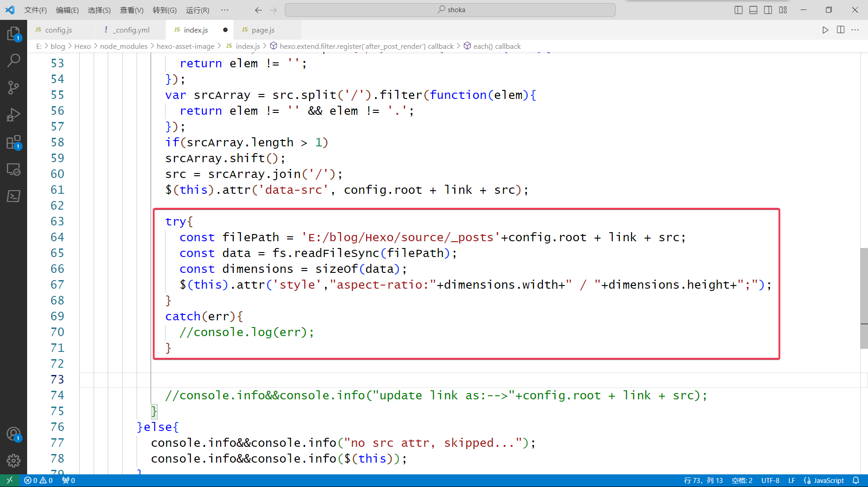Open Run and Debug view
This screenshot has width=868, height=487.
pos(14,115)
